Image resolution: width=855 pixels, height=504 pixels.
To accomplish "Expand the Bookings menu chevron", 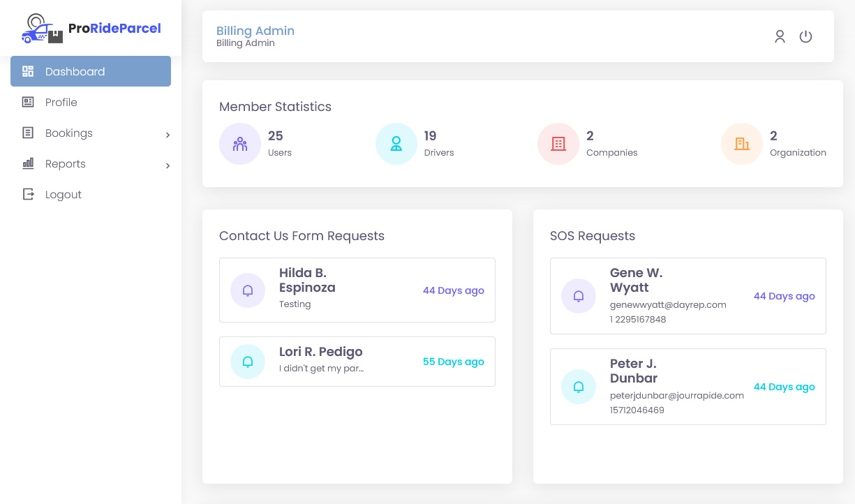I will (x=168, y=135).
